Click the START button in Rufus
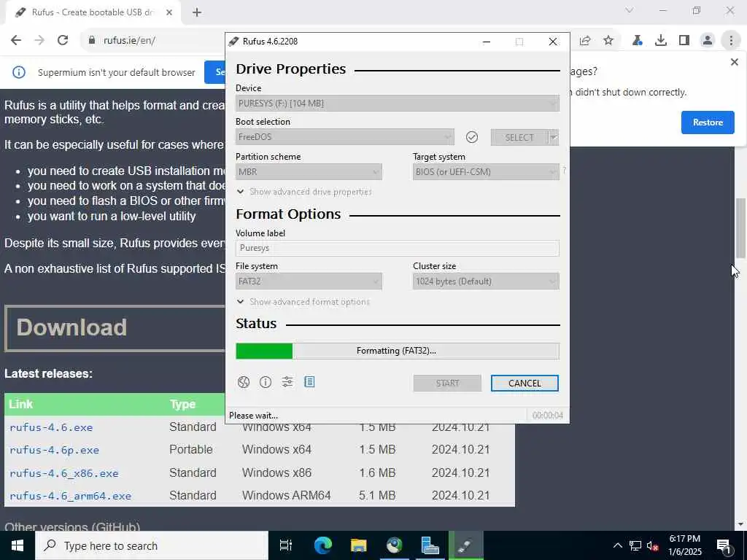The height and width of the screenshot is (560, 747). pyautogui.click(x=447, y=384)
